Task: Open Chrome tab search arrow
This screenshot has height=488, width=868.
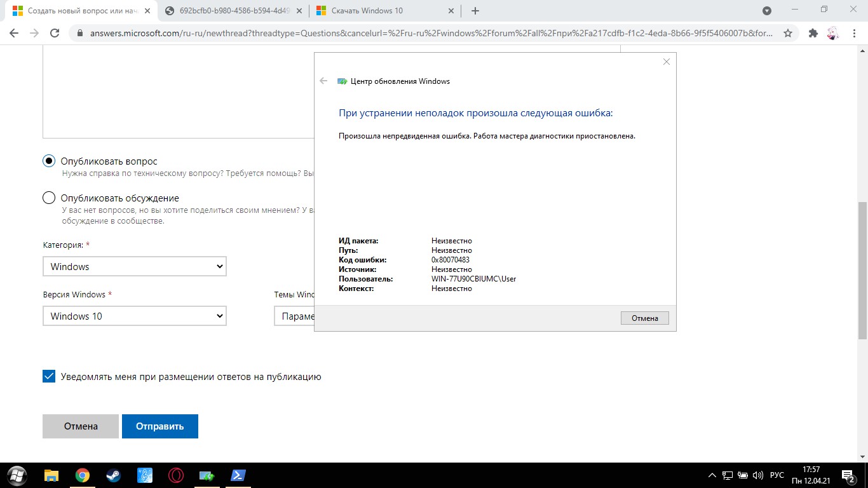Action: pyautogui.click(x=767, y=10)
